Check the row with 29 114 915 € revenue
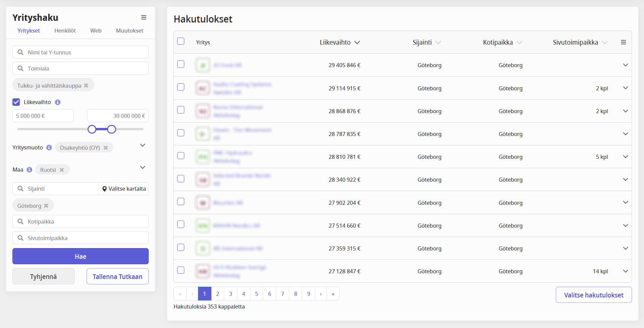Screen dimensions: 644x328 pyautogui.click(x=181, y=87)
